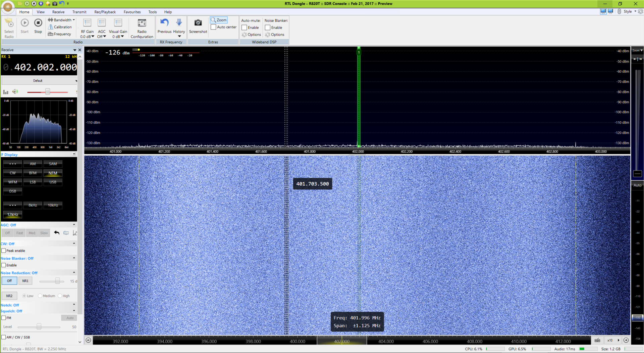This screenshot has width=644, height=353.
Task: Click the Zoom magnifier in Extras group
Action: pos(219,20)
